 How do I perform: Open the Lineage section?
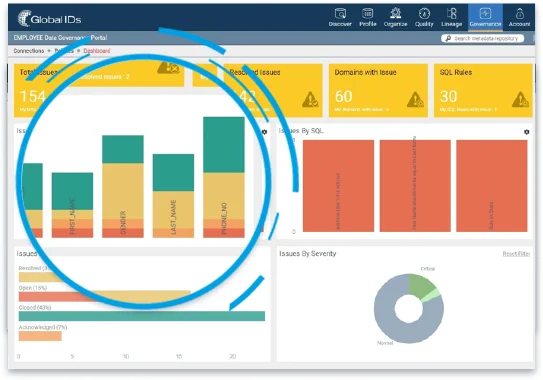(x=452, y=17)
